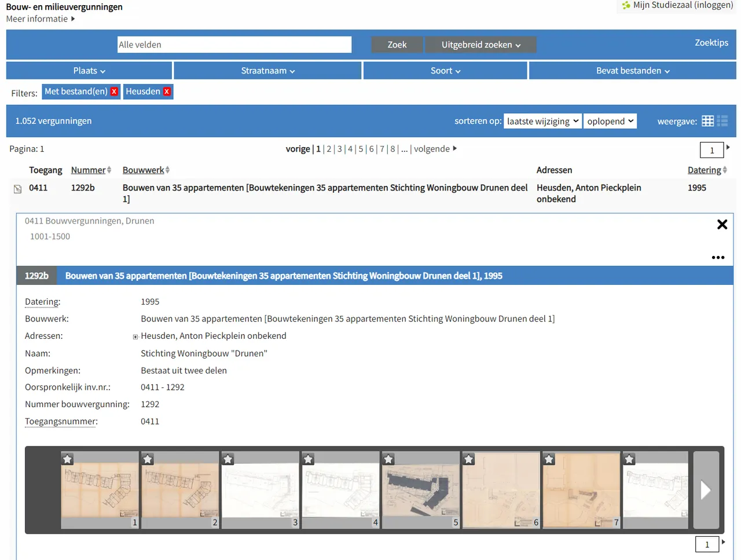Star the seventh drawing thumbnail
This screenshot has width=741, height=560.
[x=549, y=459]
